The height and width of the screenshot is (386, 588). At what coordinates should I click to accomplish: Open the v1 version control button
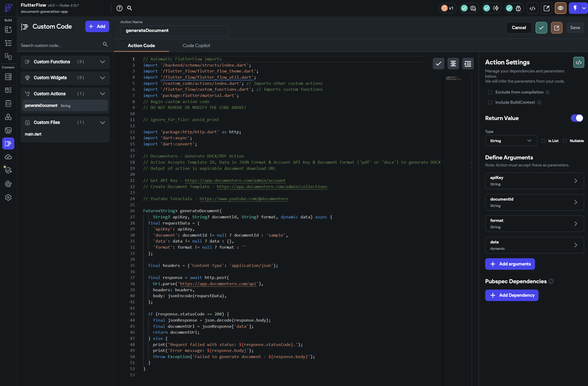click(447, 8)
